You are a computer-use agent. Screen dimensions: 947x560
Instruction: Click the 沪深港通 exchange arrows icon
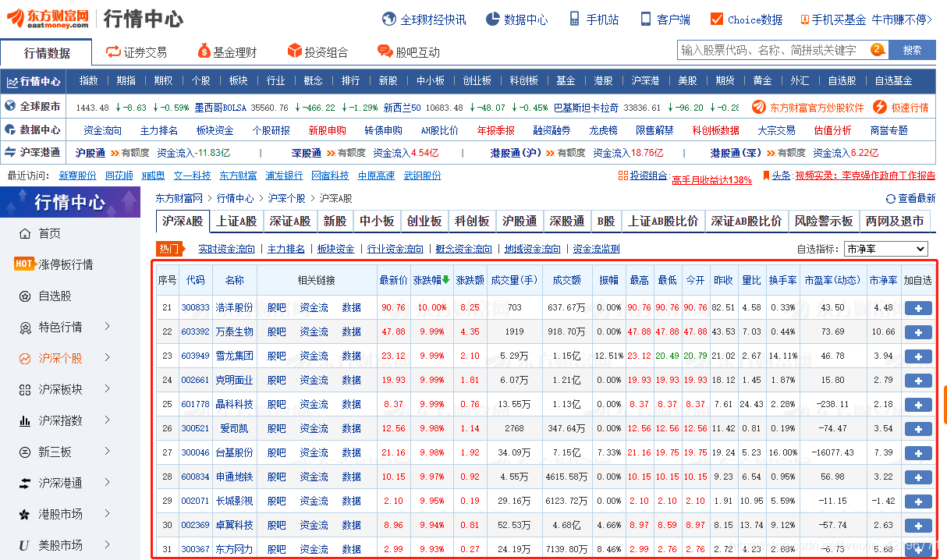(x=25, y=483)
